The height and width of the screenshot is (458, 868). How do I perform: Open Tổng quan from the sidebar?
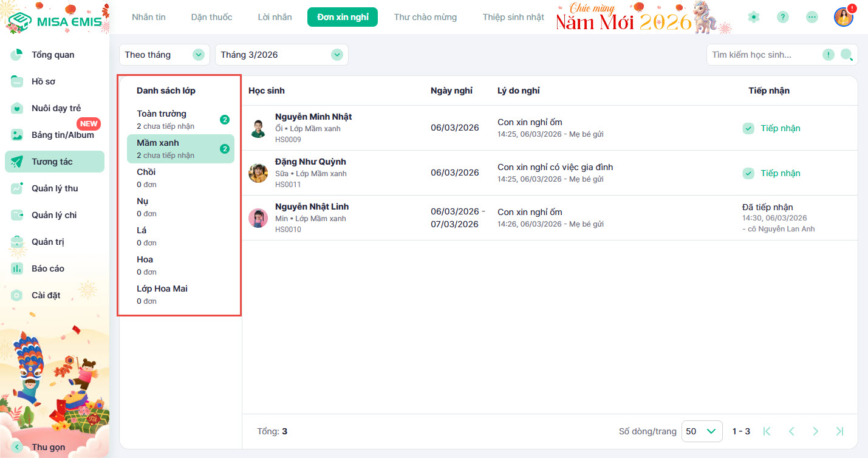[x=53, y=55]
